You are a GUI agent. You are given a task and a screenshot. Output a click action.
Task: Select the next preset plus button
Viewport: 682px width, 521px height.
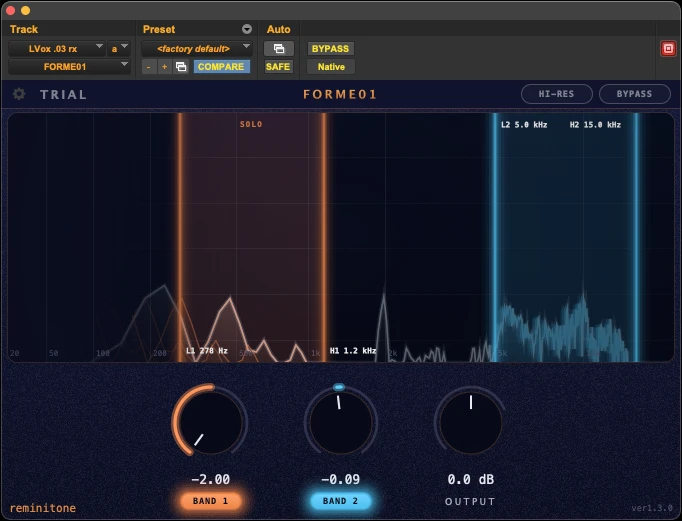pyautogui.click(x=164, y=67)
